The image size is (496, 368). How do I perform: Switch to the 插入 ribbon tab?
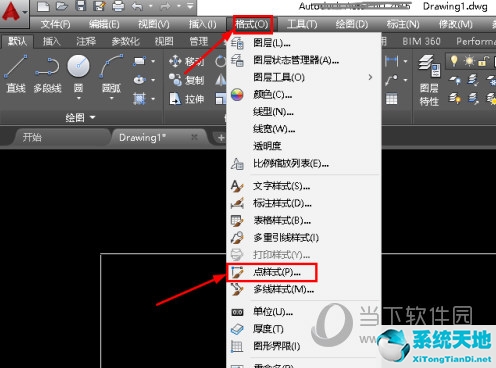coord(51,41)
